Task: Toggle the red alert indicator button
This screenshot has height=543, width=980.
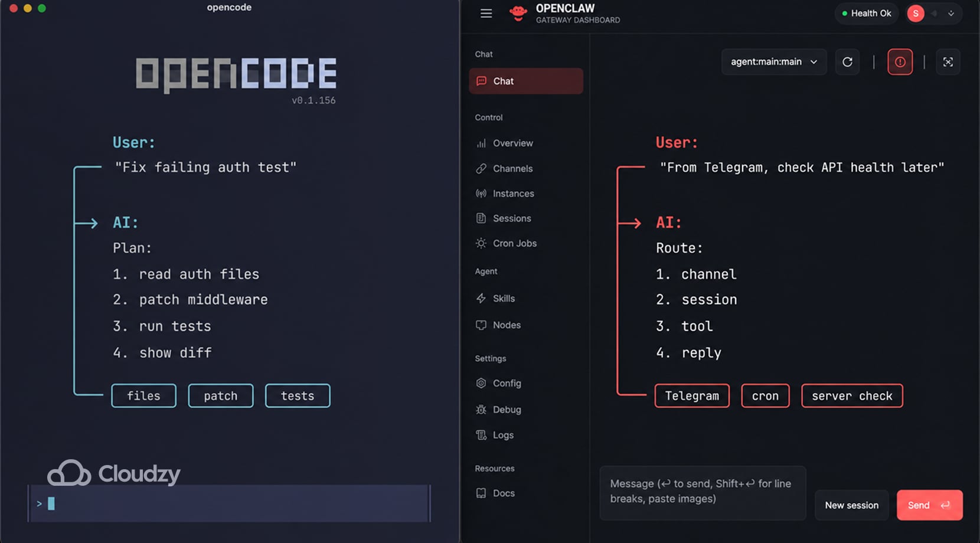Action: (900, 61)
